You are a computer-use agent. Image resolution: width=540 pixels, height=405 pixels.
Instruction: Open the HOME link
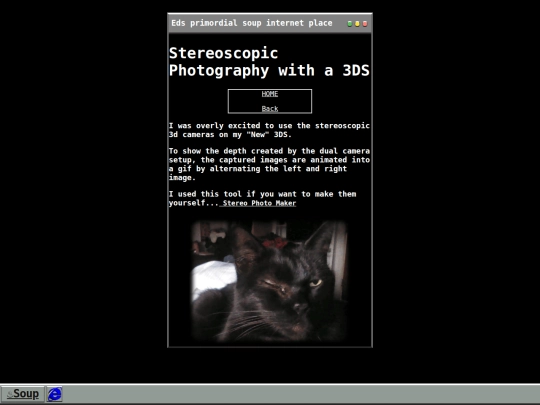pos(270,94)
